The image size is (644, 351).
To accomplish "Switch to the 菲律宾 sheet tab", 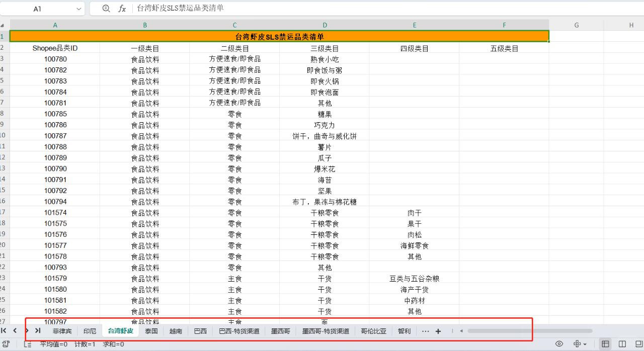I will click(x=62, y=331).
